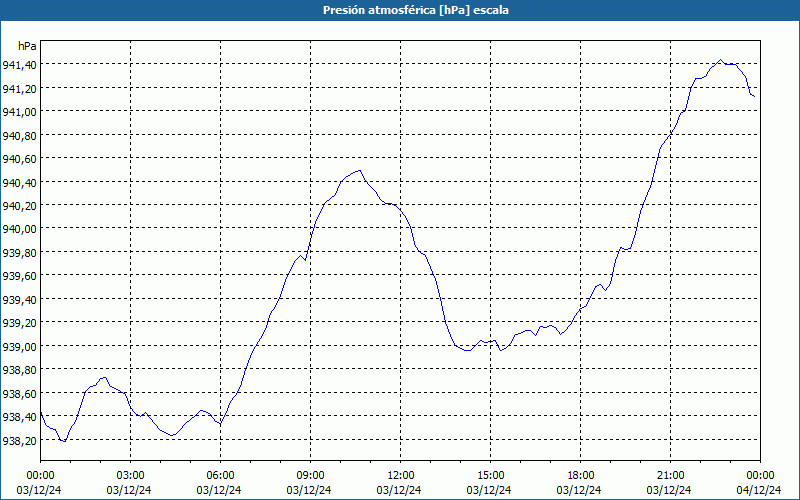800x500 pixels.
Task: Click the 00:00 time label above 03/12/24
Action: 40,476
